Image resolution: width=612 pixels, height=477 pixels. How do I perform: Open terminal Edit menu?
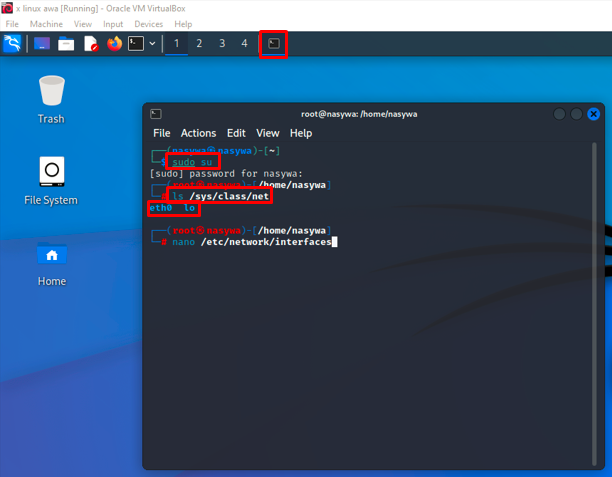click(236, 133)
